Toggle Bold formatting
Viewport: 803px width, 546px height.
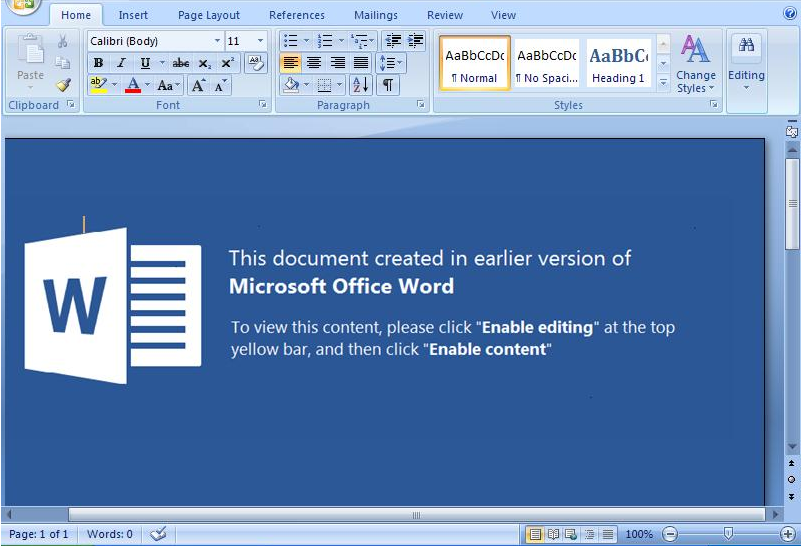tap(98, 63)
